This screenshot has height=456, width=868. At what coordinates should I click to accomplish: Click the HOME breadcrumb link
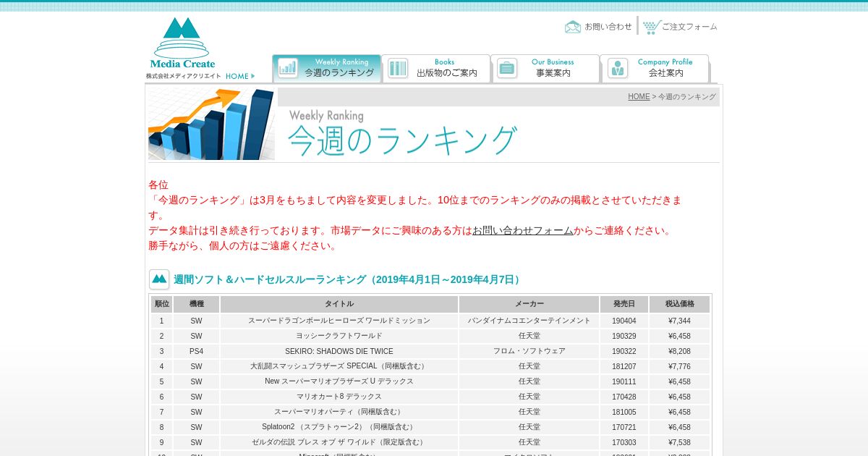tap(639, 97)
